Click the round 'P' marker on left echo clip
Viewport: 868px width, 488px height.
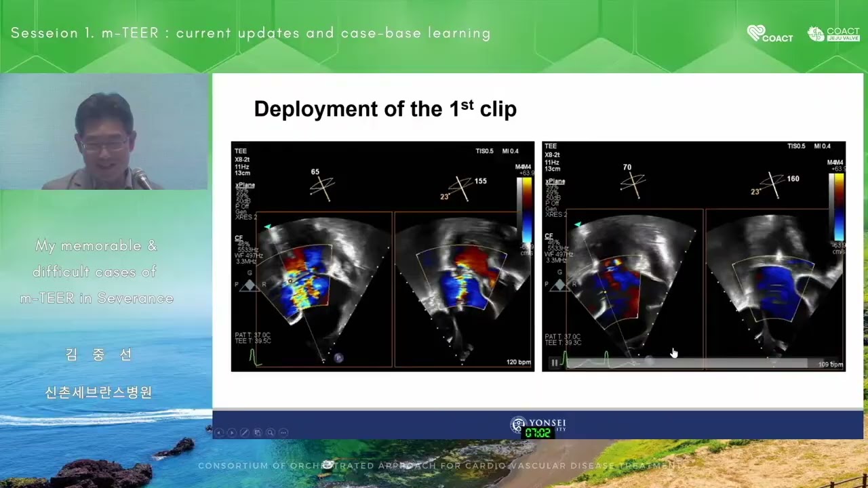tap(338, 358)
